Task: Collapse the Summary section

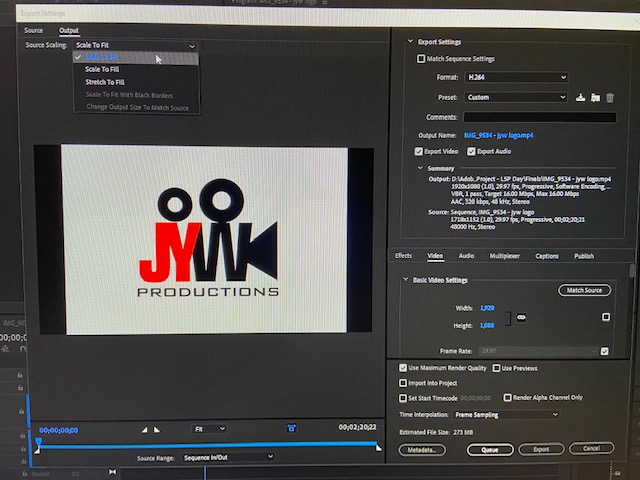Action: pyautogui.click(x=420, y=168)
